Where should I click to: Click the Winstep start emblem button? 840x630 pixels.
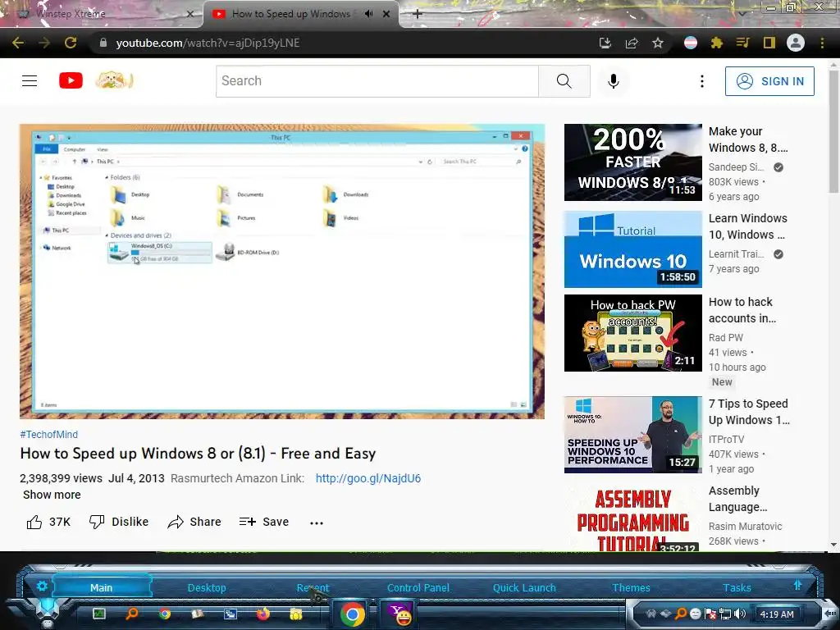pos(48,610)
